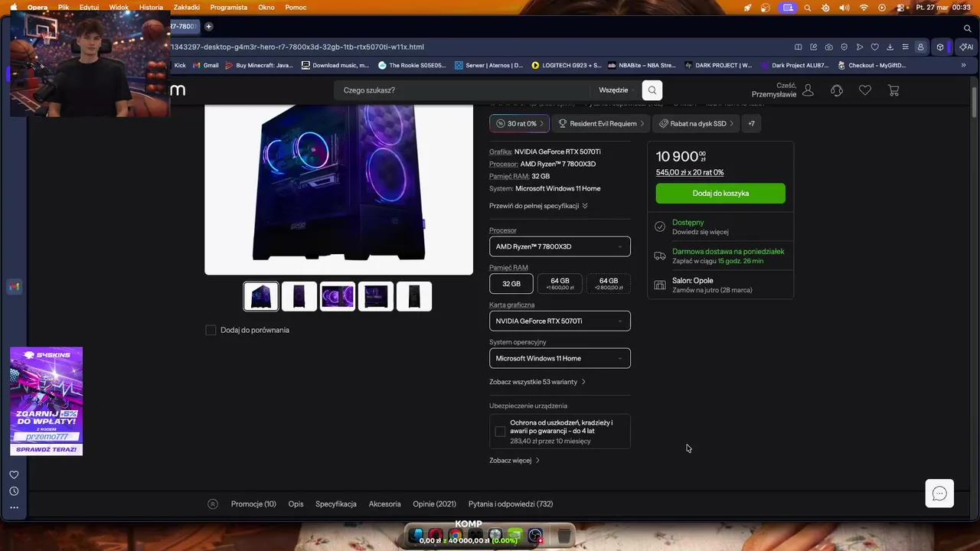Open Opera extensions cube icon

940,47
